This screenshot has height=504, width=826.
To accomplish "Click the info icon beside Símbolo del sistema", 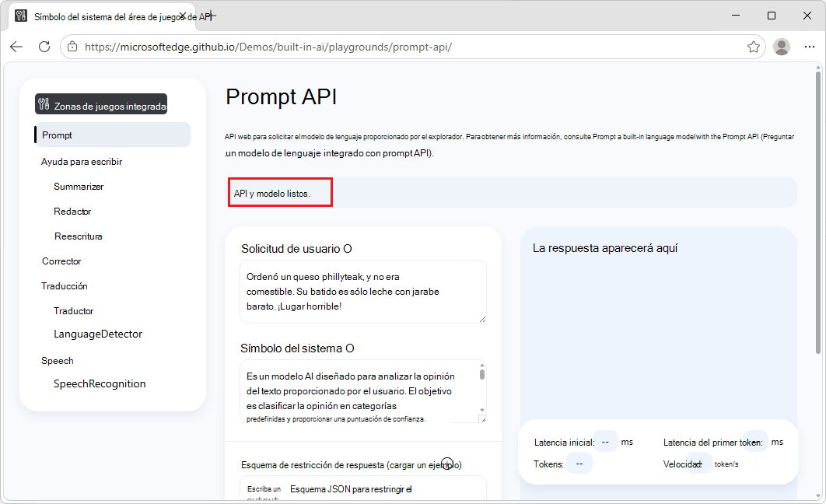I will (350, 348).
